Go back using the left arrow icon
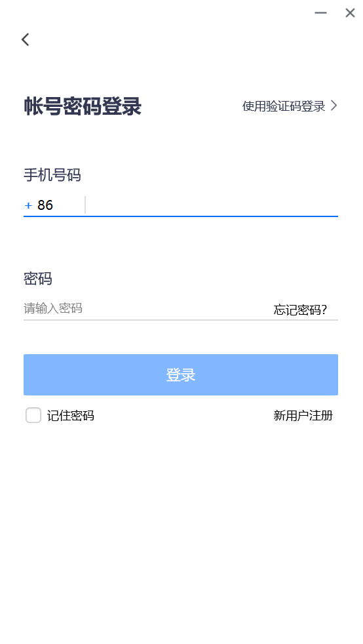The image size is (363, 644). point(26,39)
